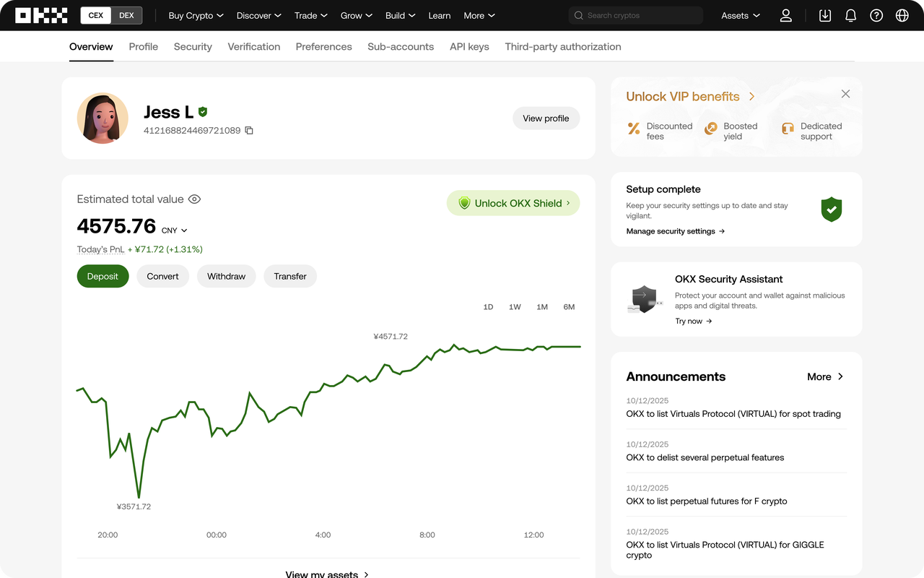The width and height of the screenshot is (924, 578).
Task: Open the CNY currency dropdown
Action: click(175, 230)
